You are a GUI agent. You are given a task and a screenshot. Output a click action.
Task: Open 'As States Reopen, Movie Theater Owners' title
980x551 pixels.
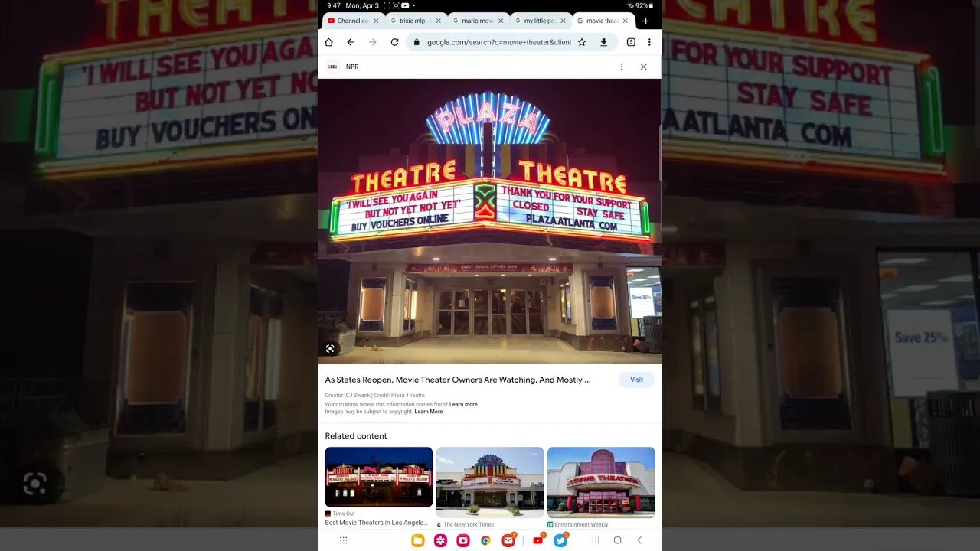click(458, 380)
